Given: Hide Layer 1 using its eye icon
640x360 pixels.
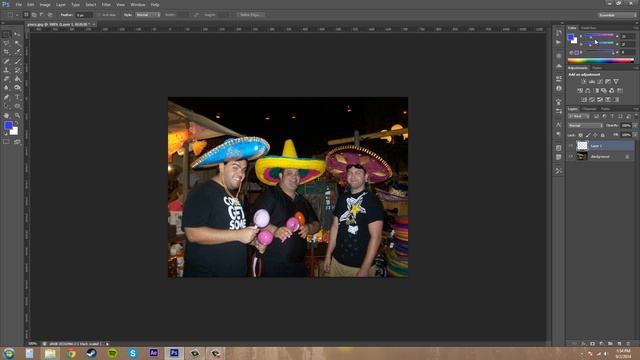Looking at the screenshot, I should click(571, 146).
